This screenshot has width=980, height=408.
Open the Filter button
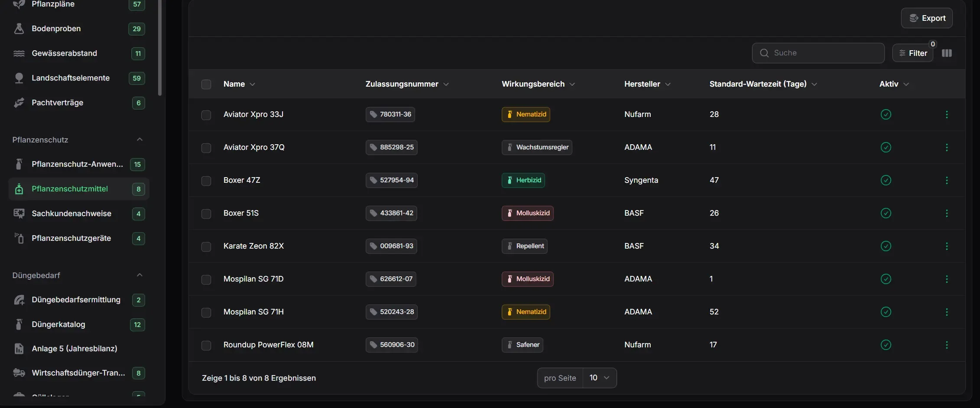[x=913, y=53]
